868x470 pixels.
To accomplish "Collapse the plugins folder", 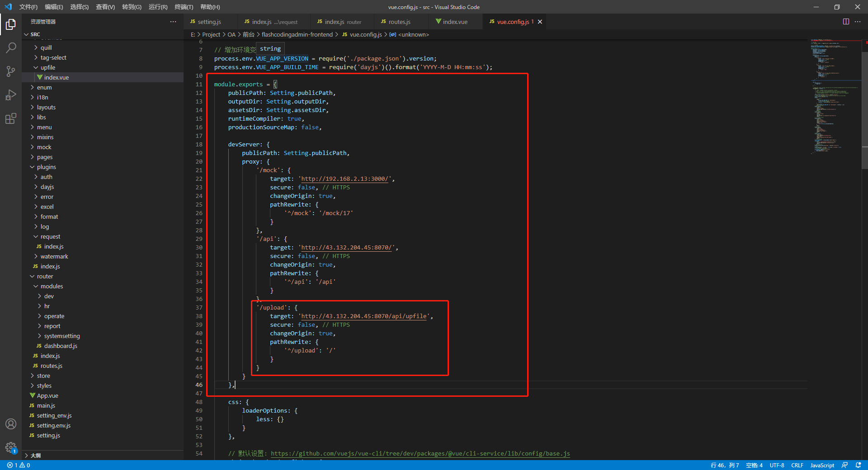I will click(103, 167).
